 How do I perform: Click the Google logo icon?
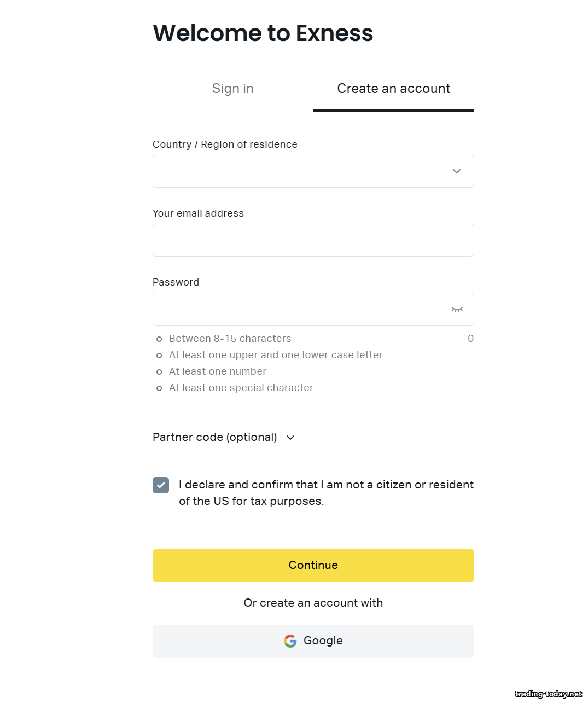[290, 641]
